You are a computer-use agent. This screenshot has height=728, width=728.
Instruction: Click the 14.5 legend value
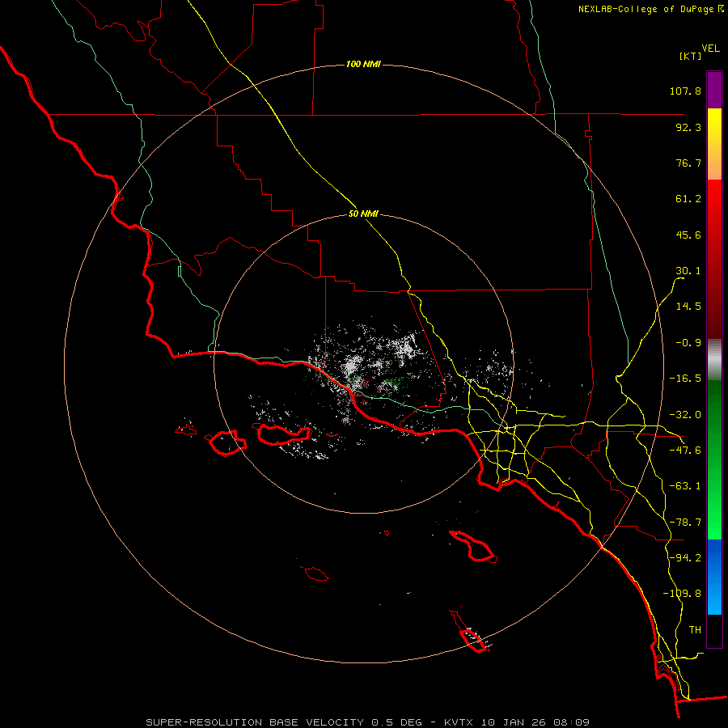(x=688, y=307)
